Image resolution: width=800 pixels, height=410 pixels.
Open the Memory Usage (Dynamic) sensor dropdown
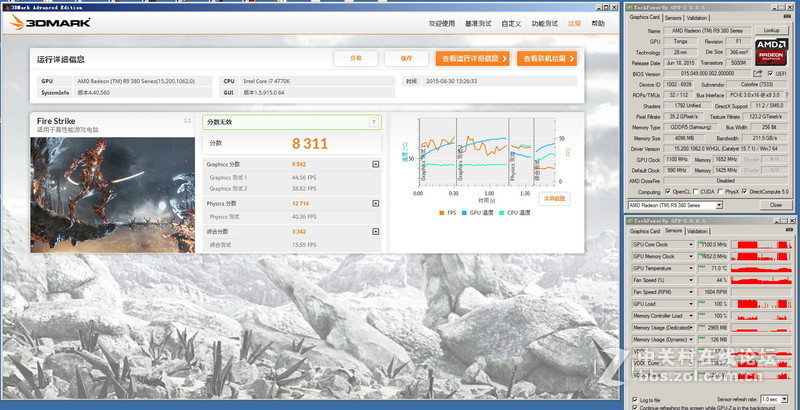(x=691, y=339)
